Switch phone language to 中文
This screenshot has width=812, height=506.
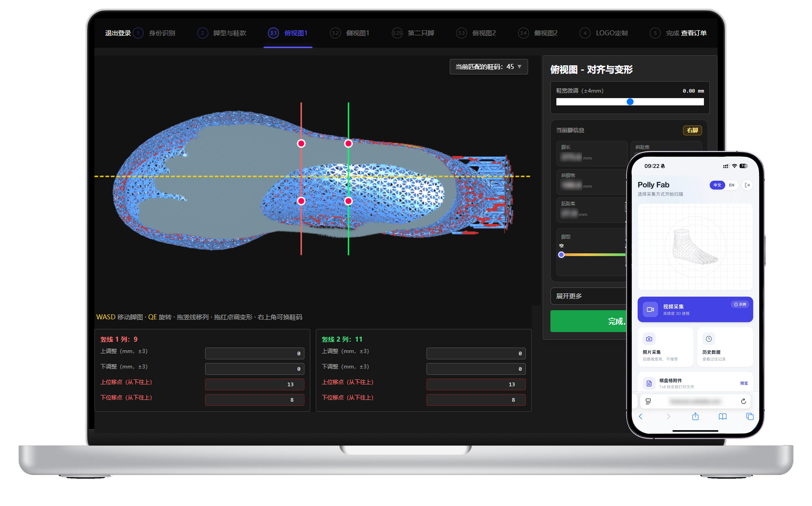pyautogui.click(x=717, y=185)
